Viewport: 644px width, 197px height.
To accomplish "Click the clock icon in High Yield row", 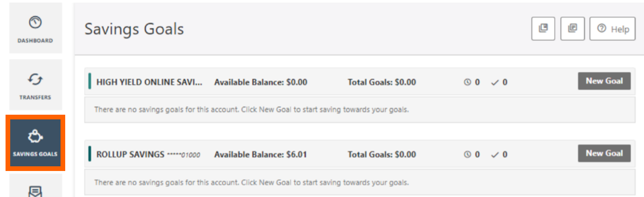I will point(468,82).
